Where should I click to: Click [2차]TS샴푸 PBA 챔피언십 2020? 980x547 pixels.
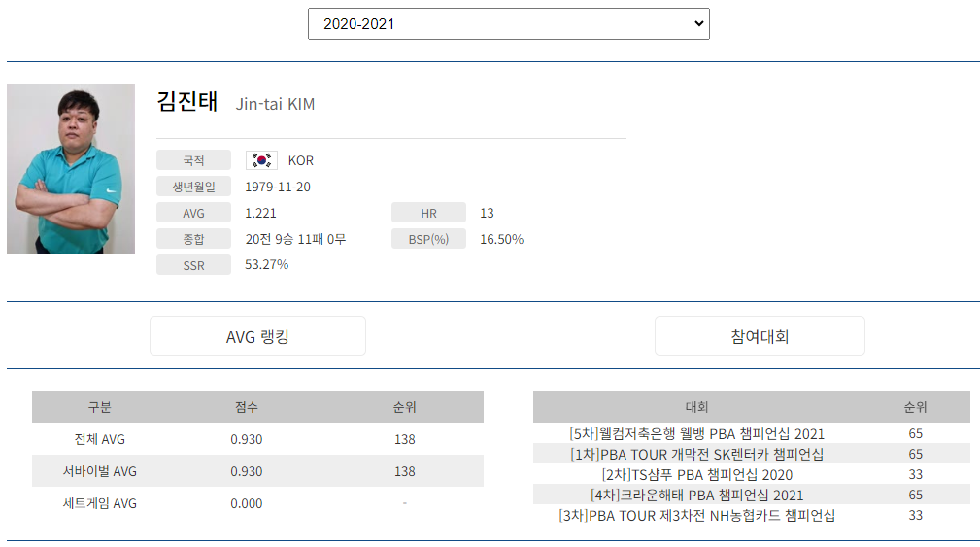tap(696, 474)
